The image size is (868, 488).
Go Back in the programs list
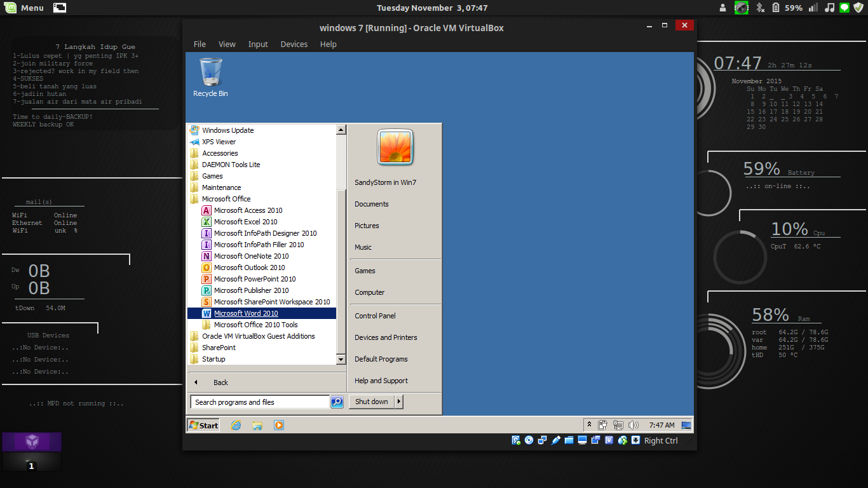coord(220,383)
